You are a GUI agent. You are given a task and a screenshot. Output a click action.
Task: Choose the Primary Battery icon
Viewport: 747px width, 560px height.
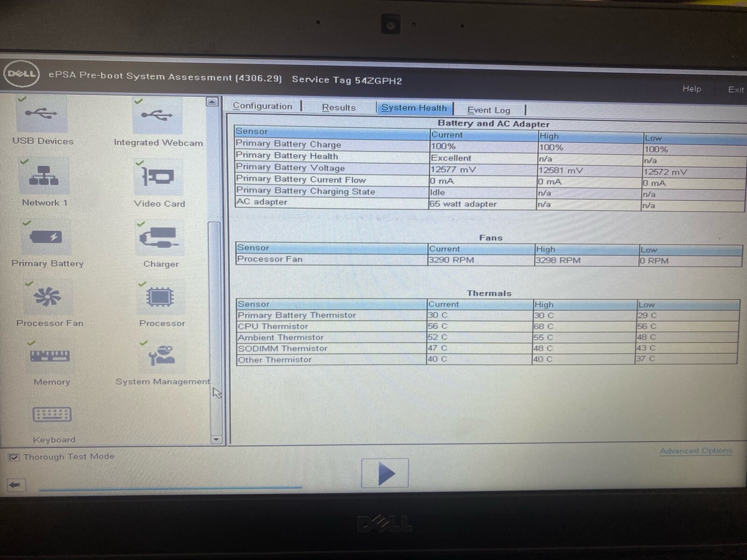tap(46, 237)
